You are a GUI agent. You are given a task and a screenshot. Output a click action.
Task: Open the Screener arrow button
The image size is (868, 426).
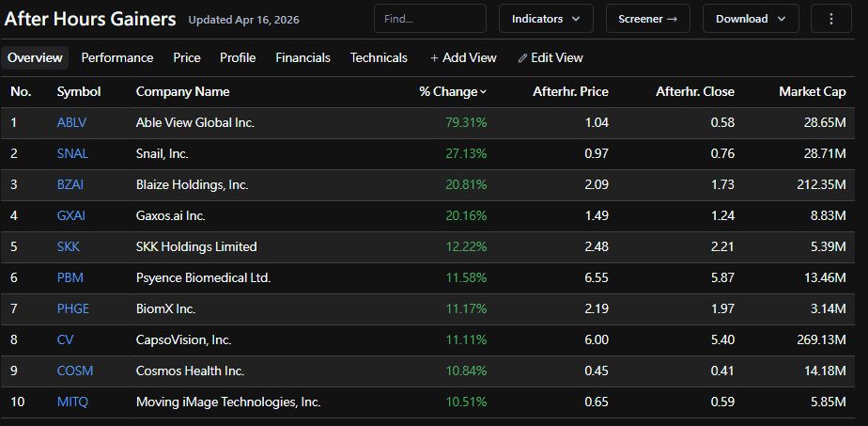tap(647, 19)
